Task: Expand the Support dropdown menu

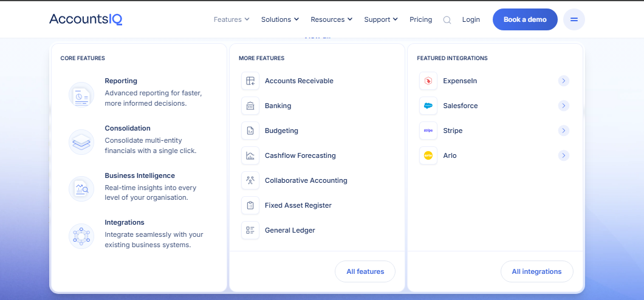Action: [381, 19]
